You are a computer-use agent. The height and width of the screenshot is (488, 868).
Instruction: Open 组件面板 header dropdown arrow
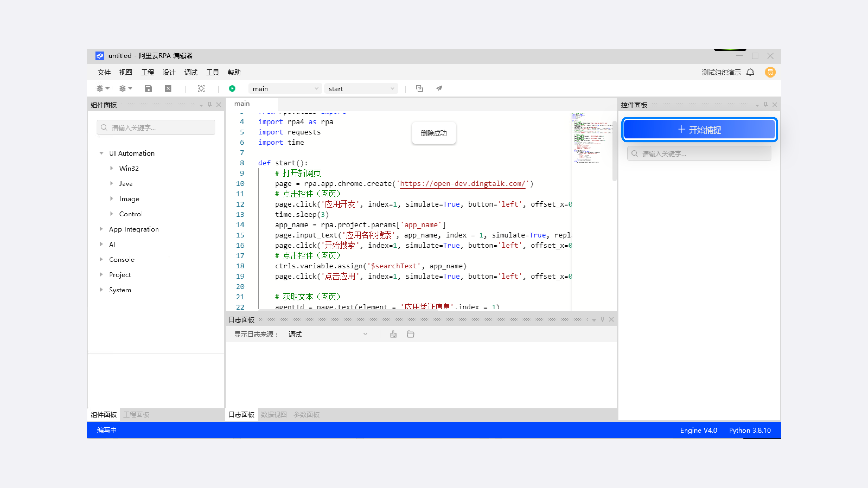201,105
